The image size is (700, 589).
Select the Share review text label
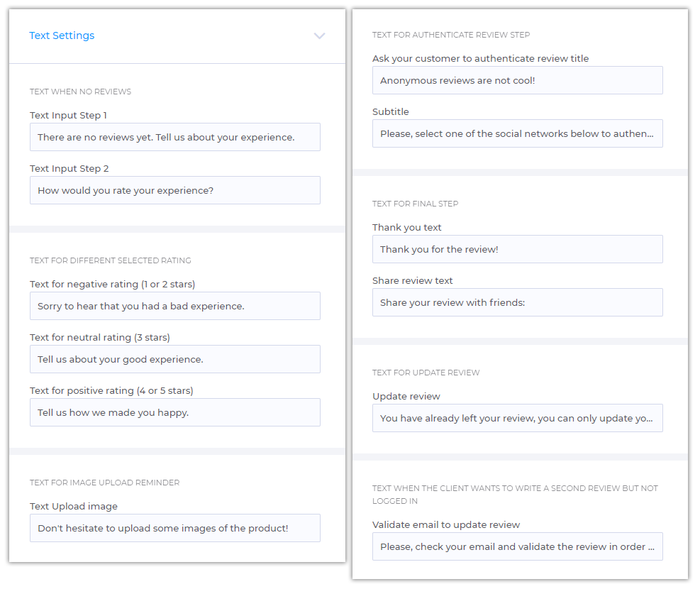[x=413, y=280]
